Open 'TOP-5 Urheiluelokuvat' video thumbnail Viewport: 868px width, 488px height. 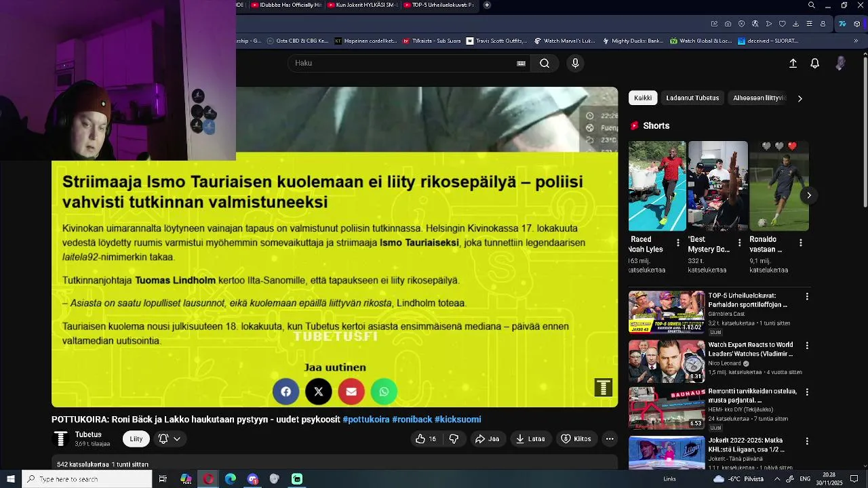(667, 312)
